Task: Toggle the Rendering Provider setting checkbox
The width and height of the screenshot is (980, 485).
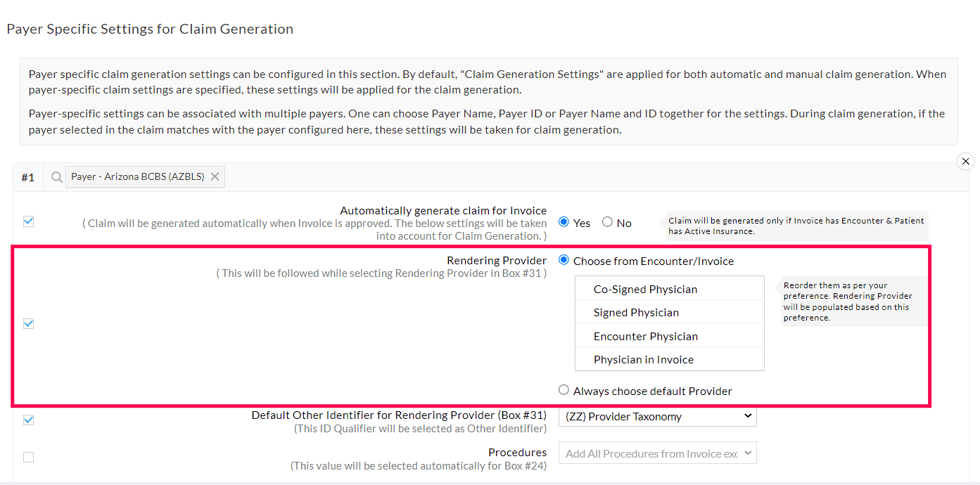Action: click(28, 323)
